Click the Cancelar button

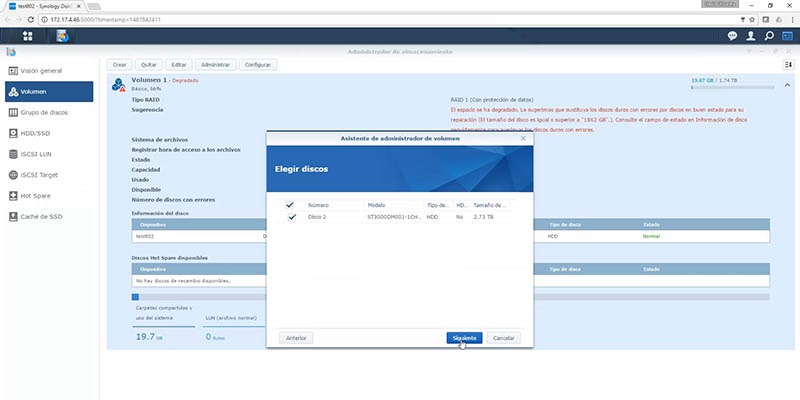click(x=504, y=338)
